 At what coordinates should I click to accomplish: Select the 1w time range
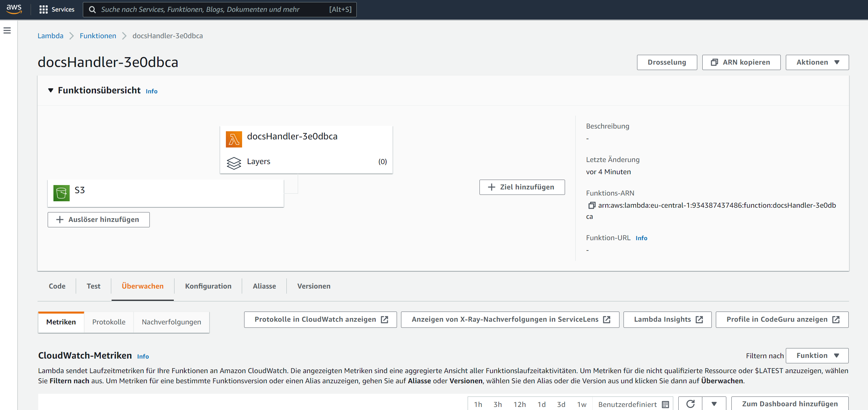tap(582, 405)
